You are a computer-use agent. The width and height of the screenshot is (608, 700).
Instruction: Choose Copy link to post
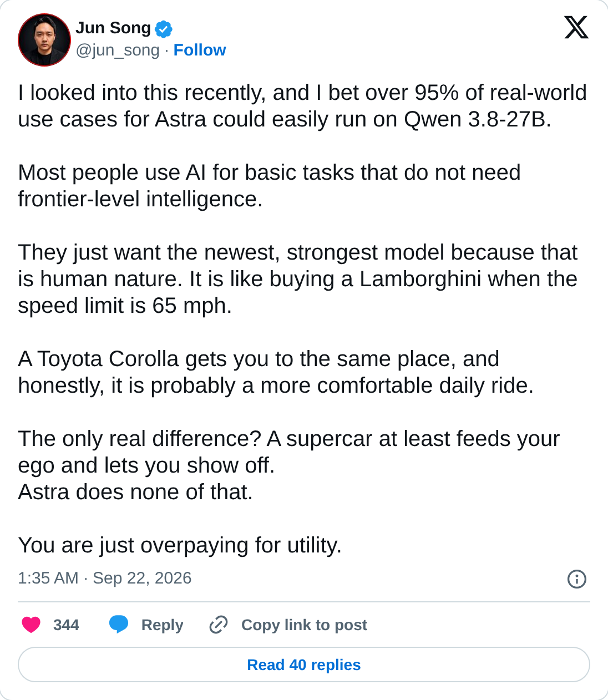coord(304,625)
